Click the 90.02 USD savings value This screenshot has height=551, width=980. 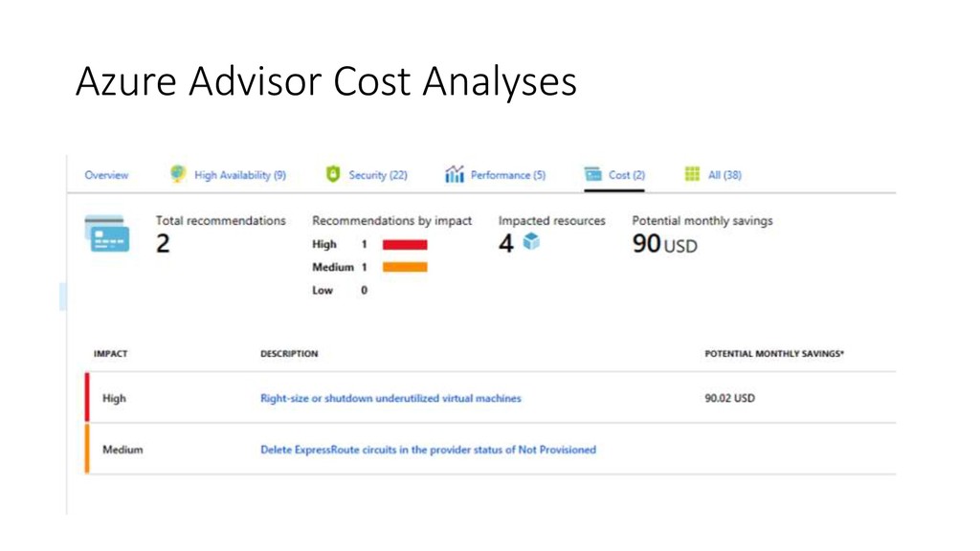point(730,398)
